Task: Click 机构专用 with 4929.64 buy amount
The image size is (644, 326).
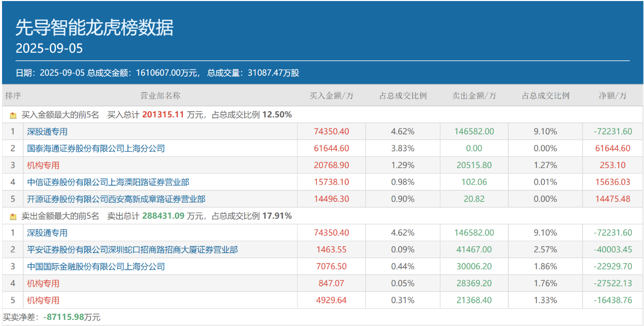Action: (x=43, y=300)
